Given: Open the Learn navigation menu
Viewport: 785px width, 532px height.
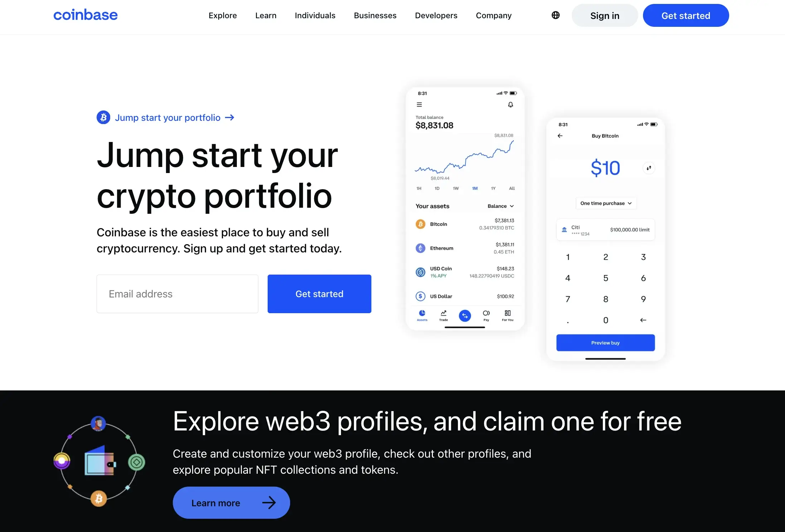Looking at the screenshot, I should (265, 15).
